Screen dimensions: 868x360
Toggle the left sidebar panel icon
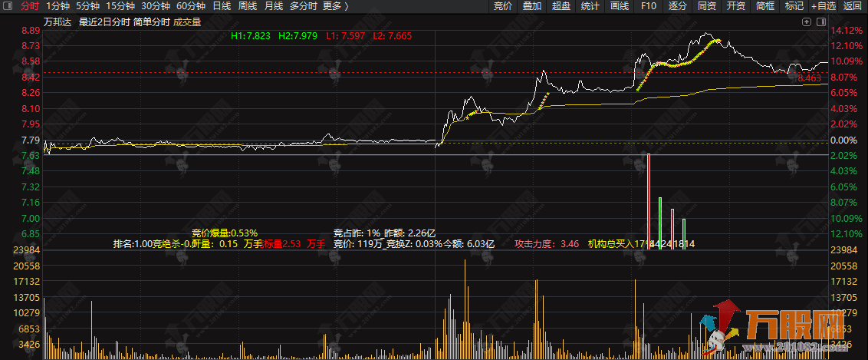point(8,6)
